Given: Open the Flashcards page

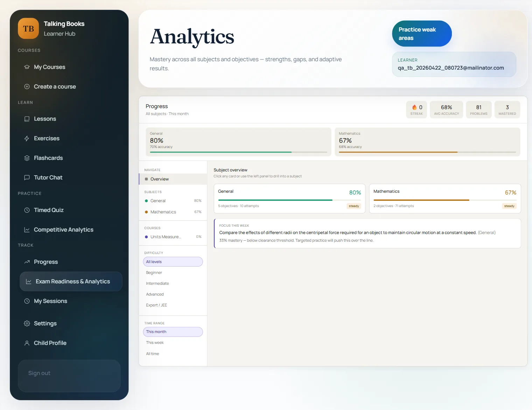Looking at the screenshot, I should click(71, 158).
